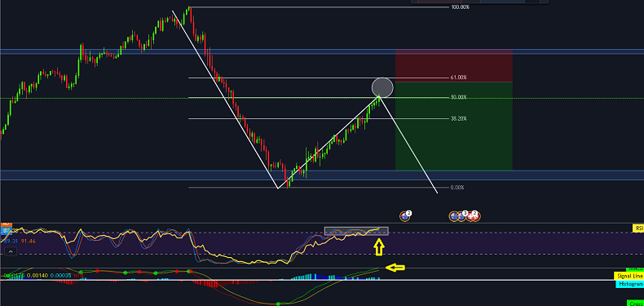644x306 pixels.
Task: Select the gray rectangle highlighting the RSI peak
Action: point(356,231)
